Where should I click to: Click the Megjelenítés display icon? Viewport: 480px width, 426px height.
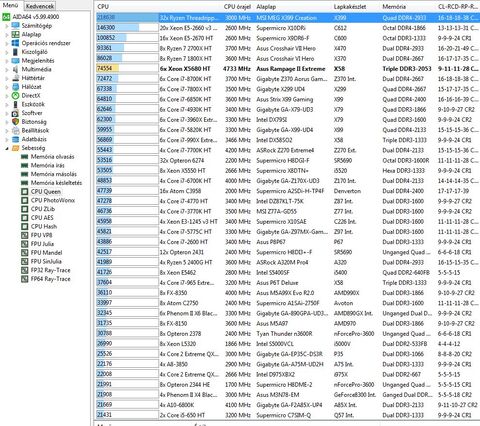[15, 61]
